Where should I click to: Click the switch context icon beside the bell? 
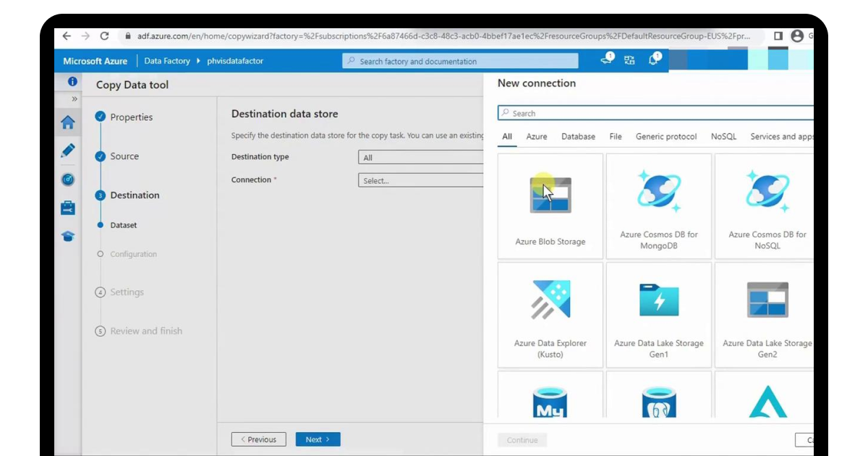[x=629, y=60]
